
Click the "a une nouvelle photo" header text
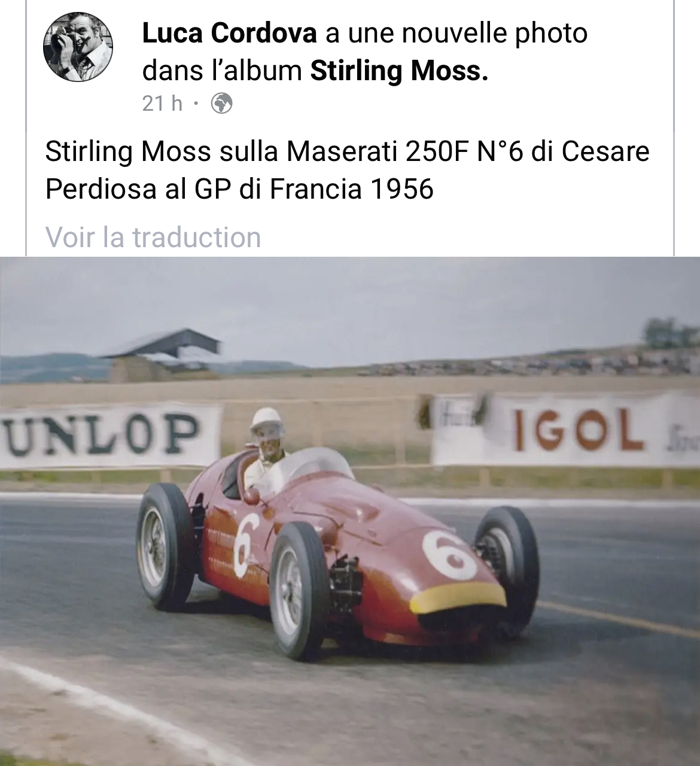[x=456, y=33]
